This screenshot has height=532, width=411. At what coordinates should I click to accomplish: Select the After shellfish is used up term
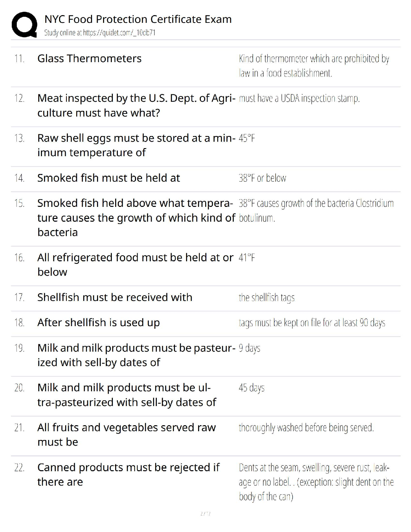[x=98, y=323]
